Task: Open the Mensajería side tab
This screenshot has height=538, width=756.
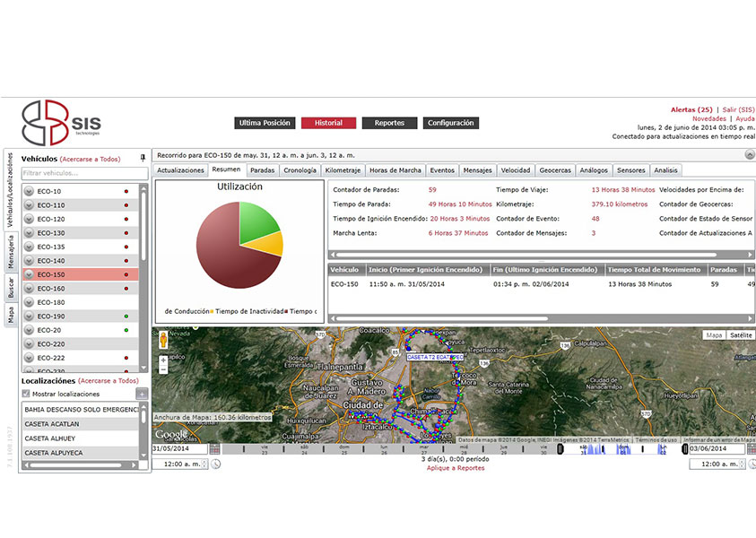Action: click(11, 252)
